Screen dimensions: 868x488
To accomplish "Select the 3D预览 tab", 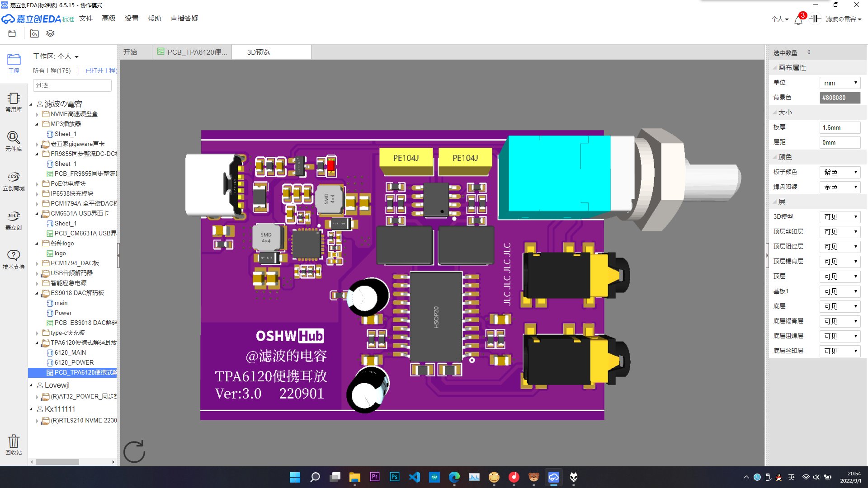I will tap(271, 52).
